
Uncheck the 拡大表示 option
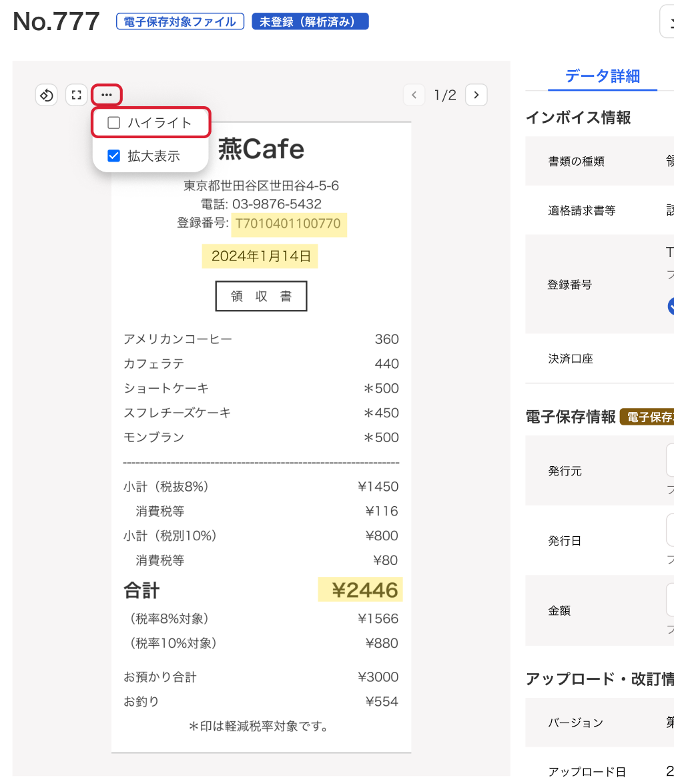[x=114, y=156]
